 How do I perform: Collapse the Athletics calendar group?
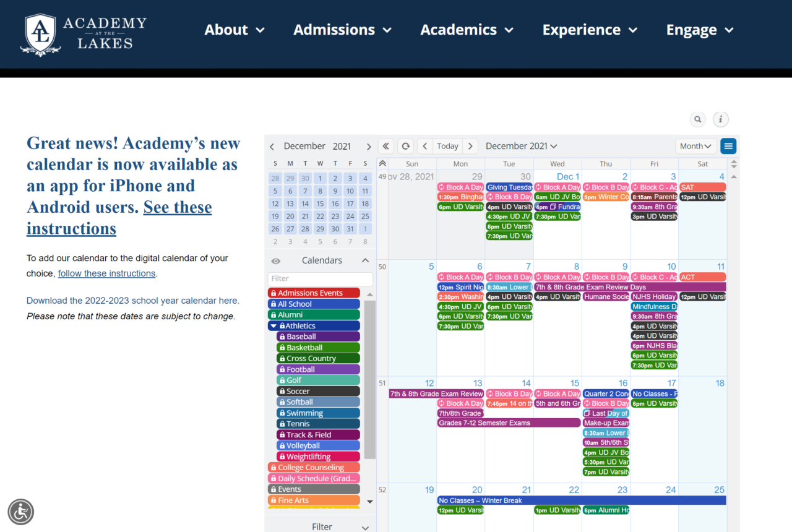click(x=274, y=326)
